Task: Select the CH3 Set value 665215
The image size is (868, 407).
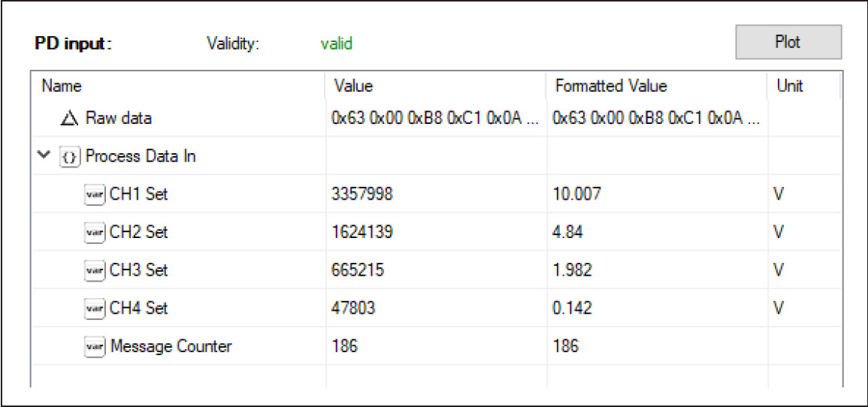Action: (x=358, y=270)
